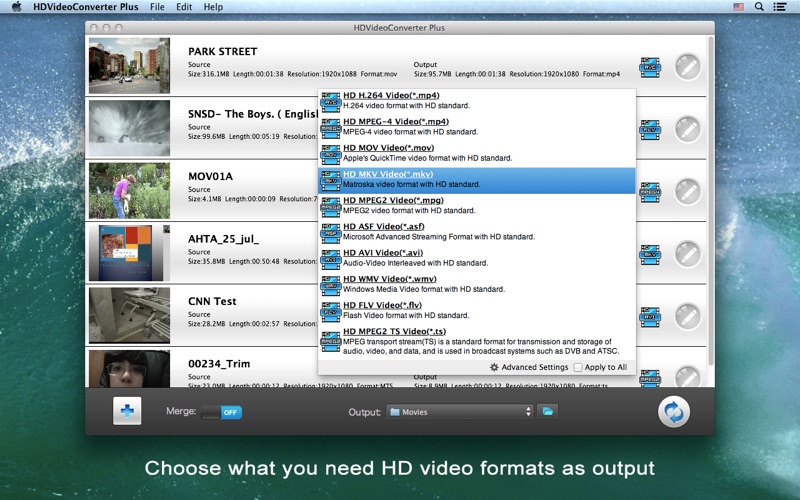Choose HD MPEG2 Video(*.mpg) format

[x=477, y=207]
